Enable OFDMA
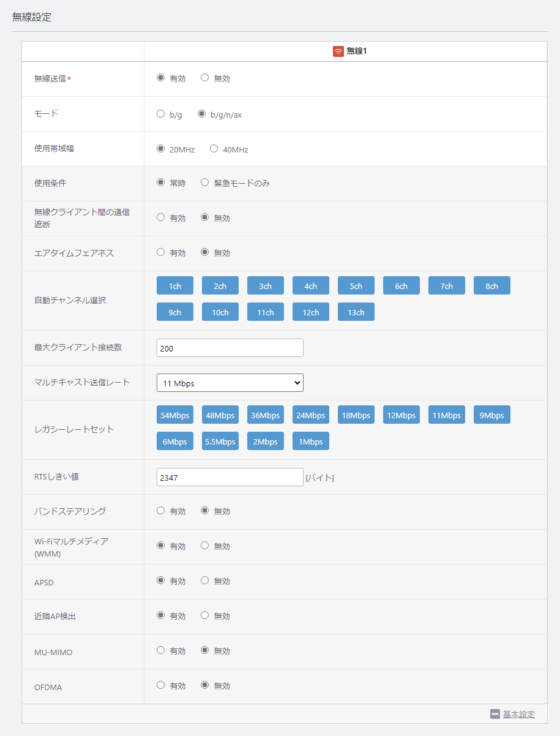 [161, 685]
